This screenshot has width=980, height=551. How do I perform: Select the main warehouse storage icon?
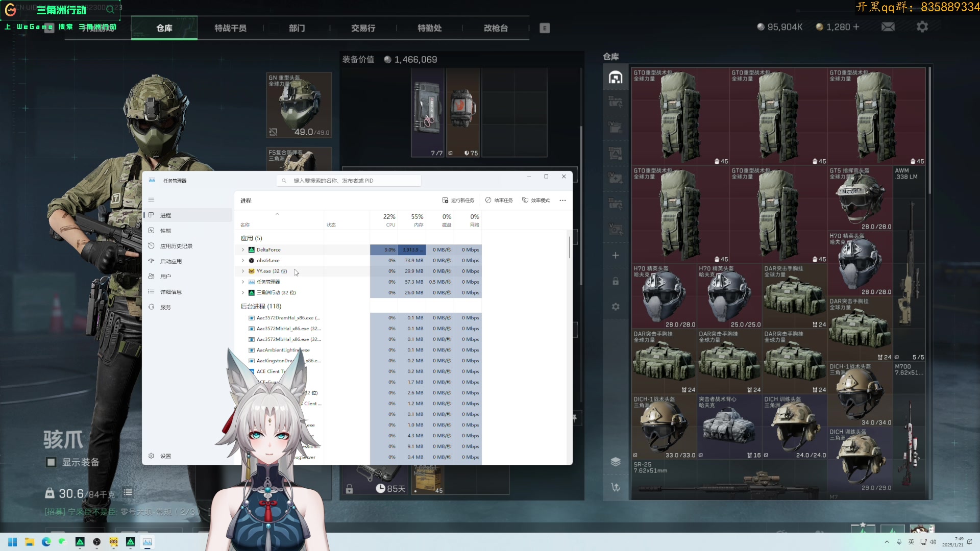pyautogui.click(x=616, y=78)
